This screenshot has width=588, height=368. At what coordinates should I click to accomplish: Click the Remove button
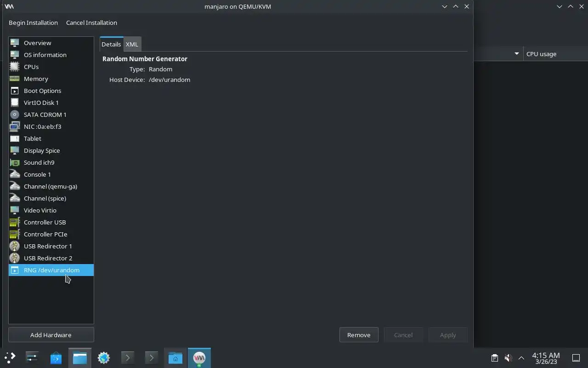(359, 335)
